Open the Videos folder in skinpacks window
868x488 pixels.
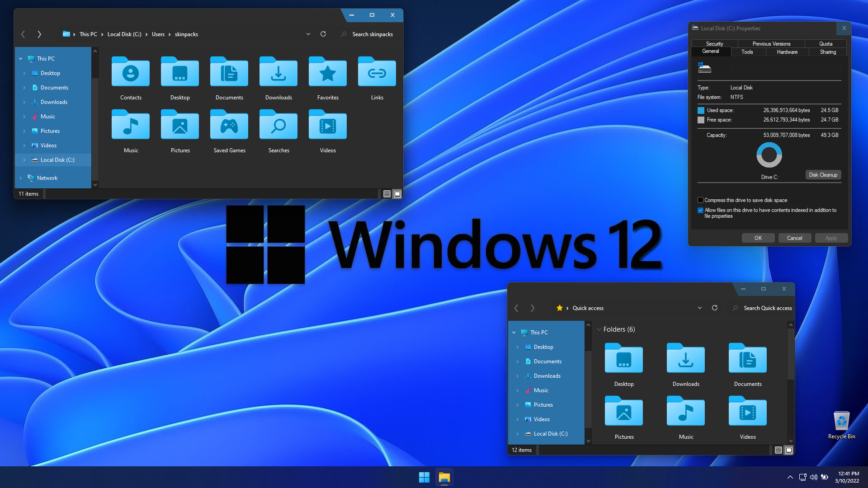(328, 131)
